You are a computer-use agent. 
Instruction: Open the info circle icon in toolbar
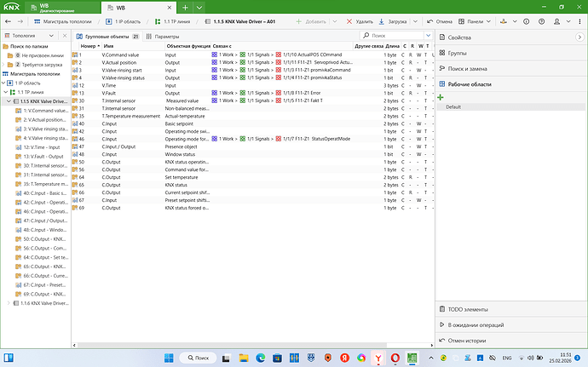526,22
